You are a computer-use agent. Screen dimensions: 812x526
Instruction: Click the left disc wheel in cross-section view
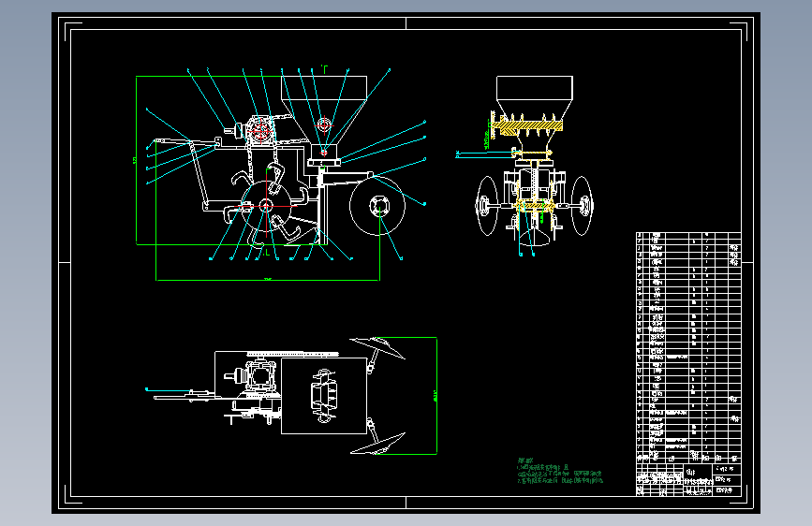tap(486, 206)
